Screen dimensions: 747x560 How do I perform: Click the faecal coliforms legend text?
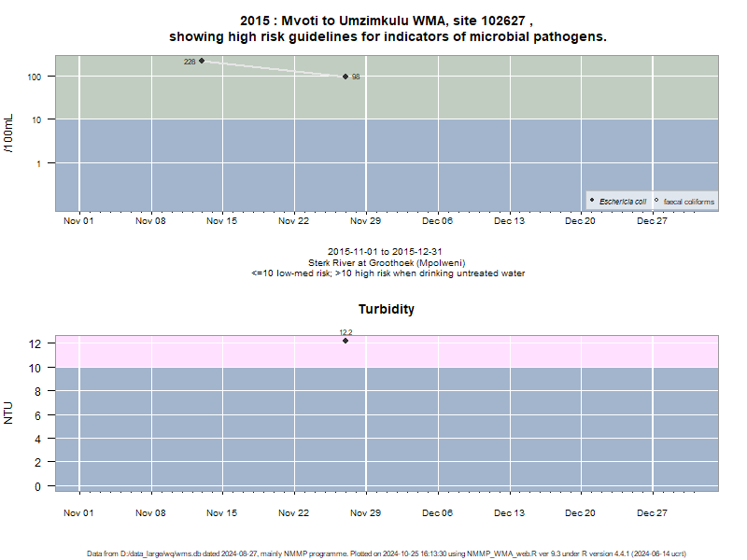coord(689,202)
